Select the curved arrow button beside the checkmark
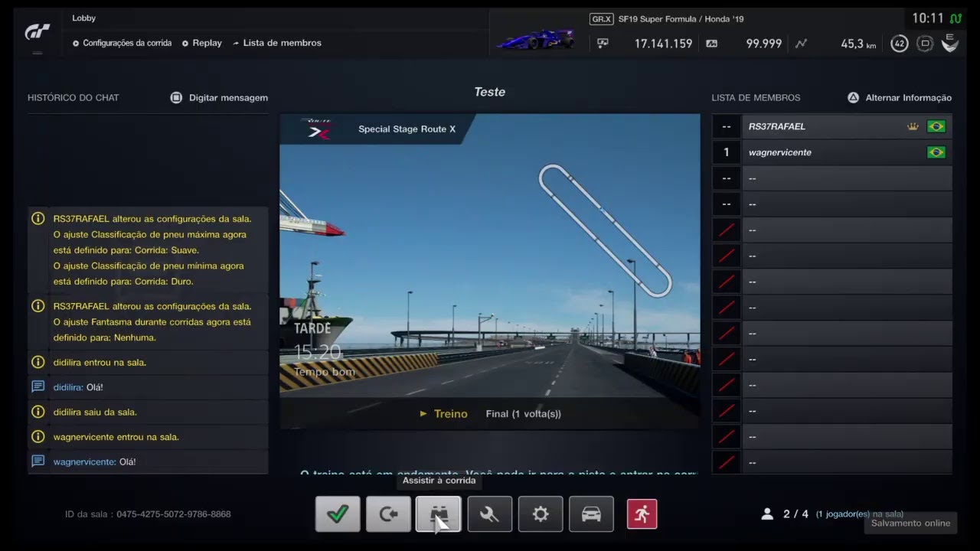Screen dimensions: 980x551 click(388, 514)
